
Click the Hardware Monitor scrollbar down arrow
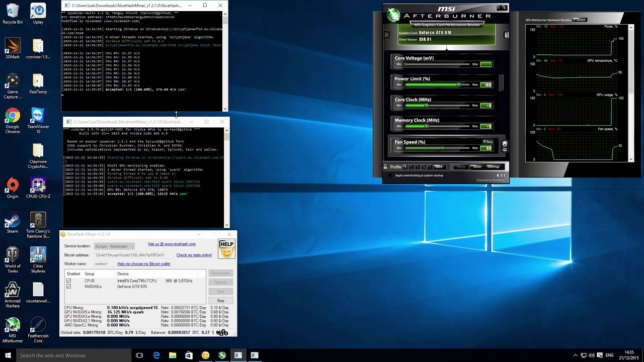pos(631,159)
